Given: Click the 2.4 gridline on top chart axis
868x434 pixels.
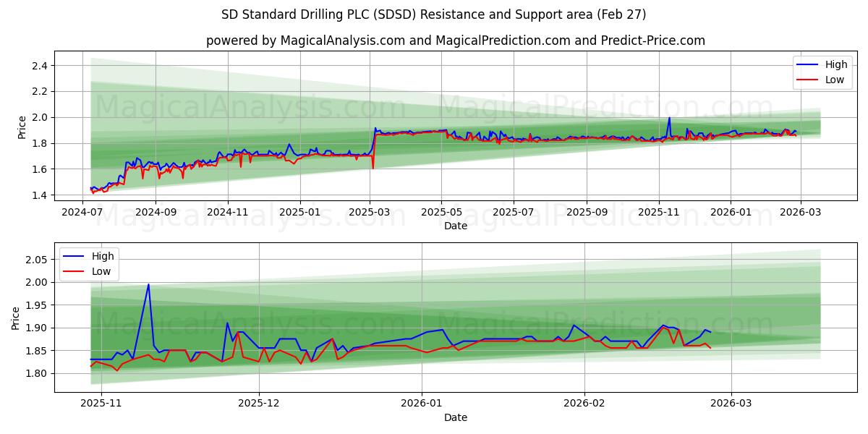Looking at the screenshot, I should pos(41,64).
